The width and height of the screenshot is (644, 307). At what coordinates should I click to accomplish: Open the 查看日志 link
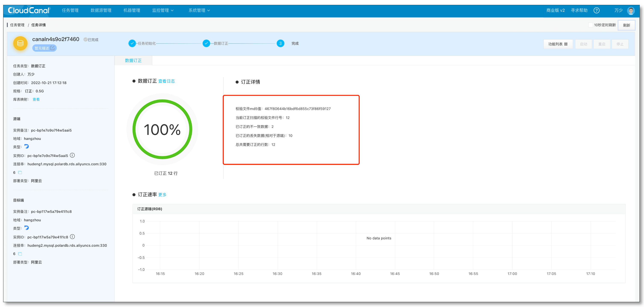pos(167,81)
